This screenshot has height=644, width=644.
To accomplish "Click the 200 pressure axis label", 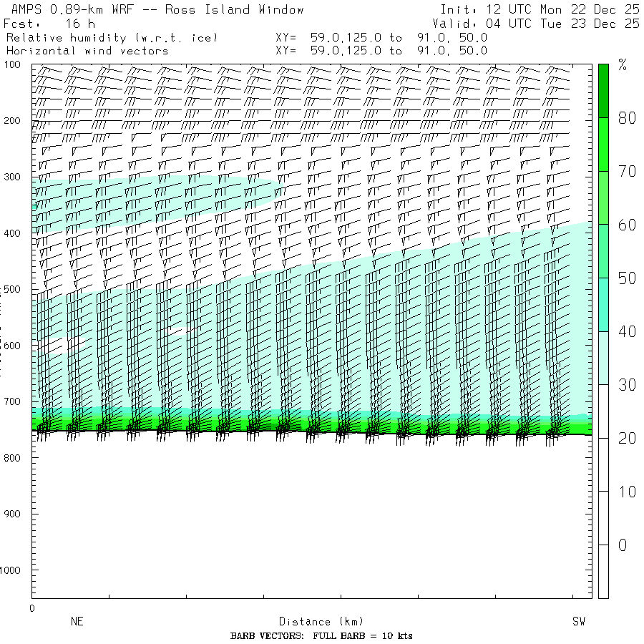I will tap(12, 121).
